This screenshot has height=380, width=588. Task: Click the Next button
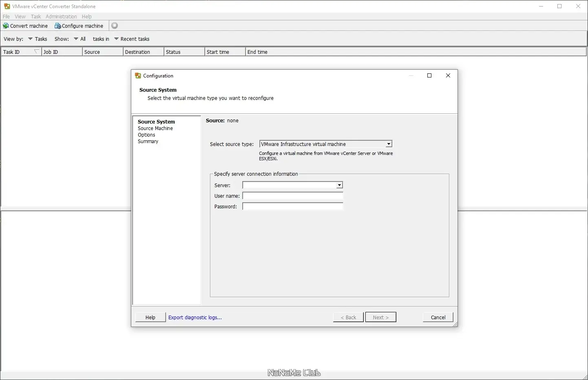(381, 317)
